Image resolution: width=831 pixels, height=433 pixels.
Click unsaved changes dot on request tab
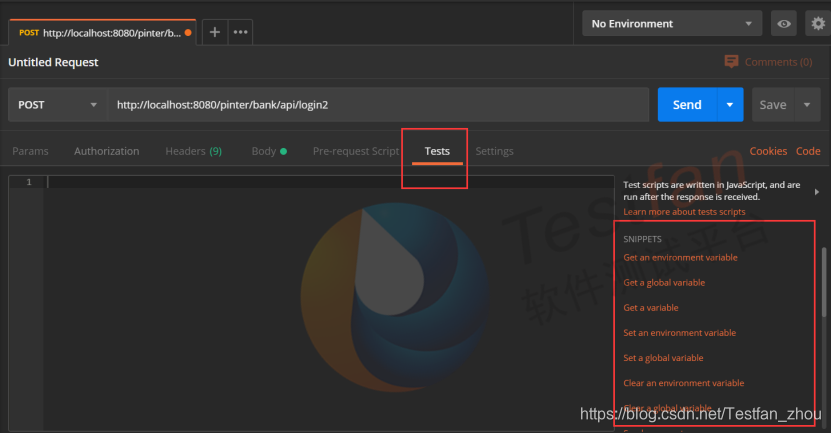[188, 33]
